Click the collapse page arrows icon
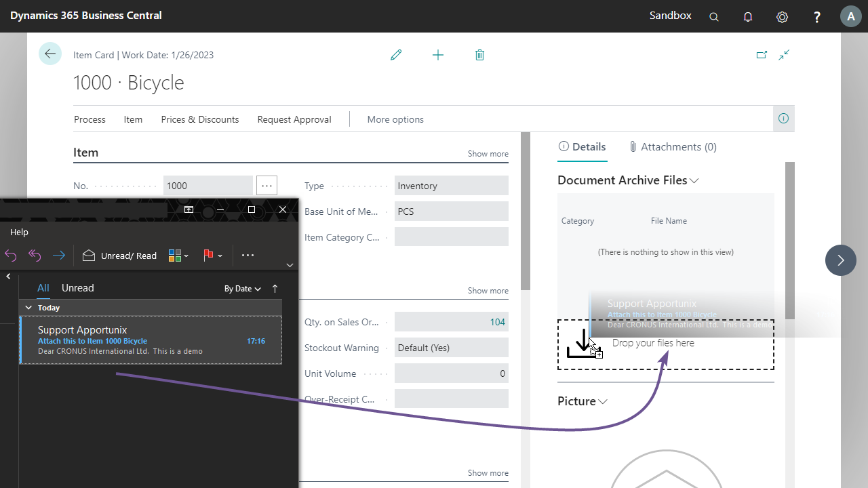 (784, 55)
